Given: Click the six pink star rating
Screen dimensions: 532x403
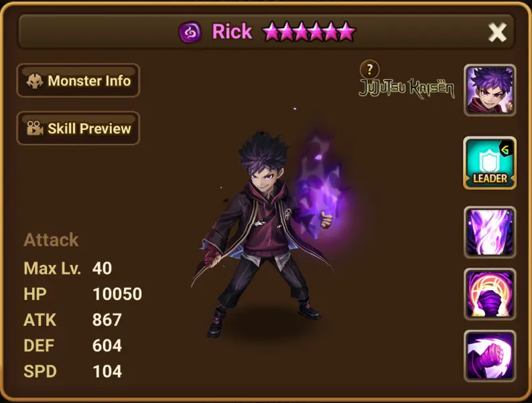Looking at the screenshot, I should [309, 32].
